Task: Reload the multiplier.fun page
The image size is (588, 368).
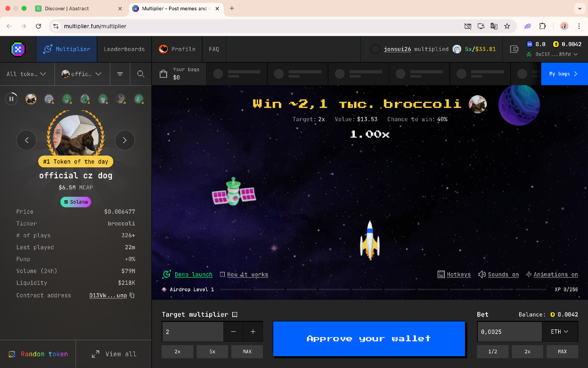Action: coord(39,26)
